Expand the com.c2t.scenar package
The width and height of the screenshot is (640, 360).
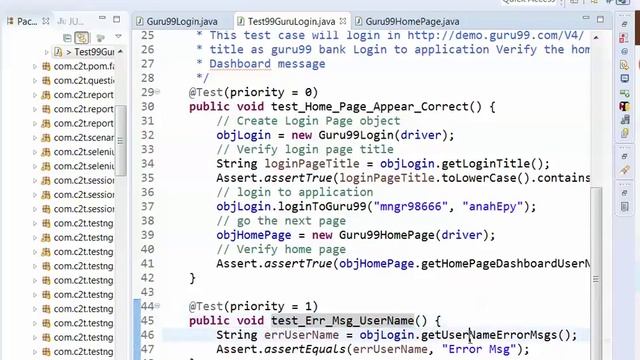click(x=35, y=138)
